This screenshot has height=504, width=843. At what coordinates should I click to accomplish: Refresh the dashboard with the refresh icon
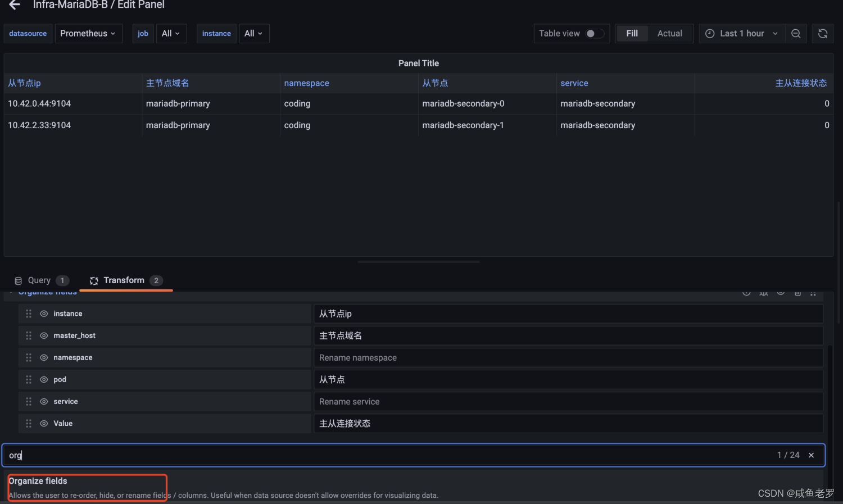click(x=823, y=34)
